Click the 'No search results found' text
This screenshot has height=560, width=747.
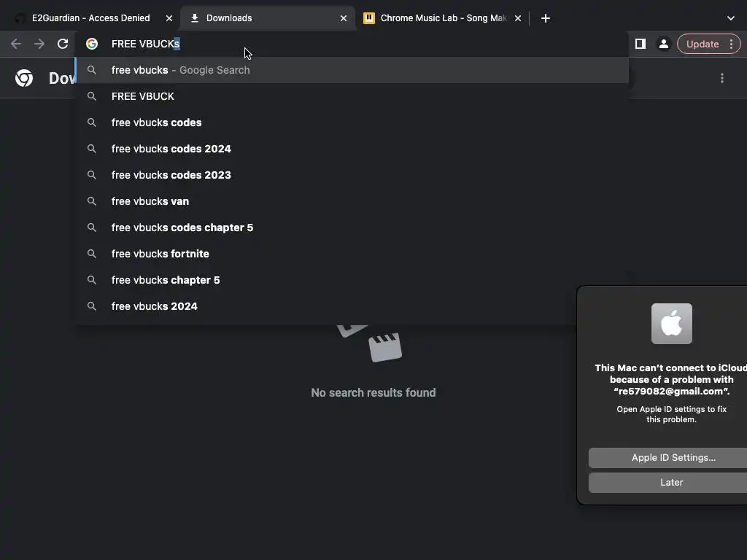tap(373, 392)
